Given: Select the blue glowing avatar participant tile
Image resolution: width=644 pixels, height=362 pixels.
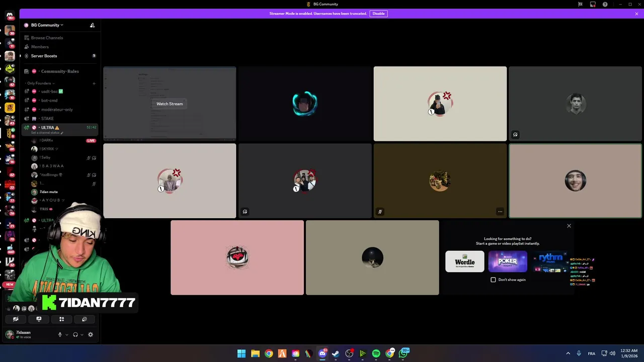Looking at the screenshot, I should [305, 104].
